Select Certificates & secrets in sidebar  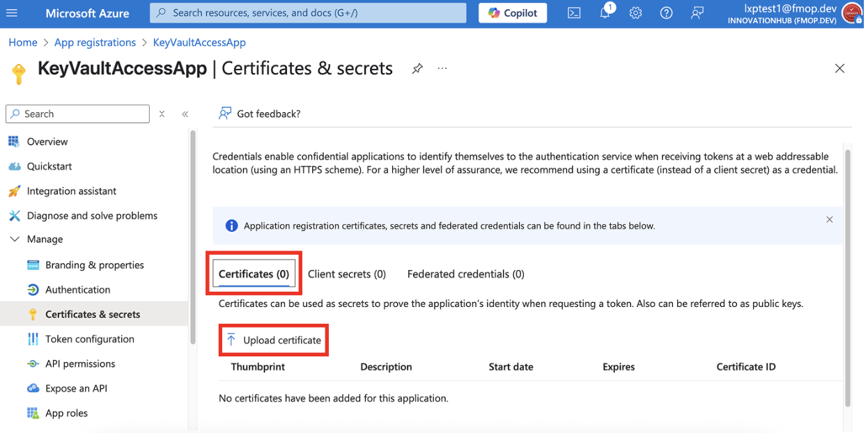[94, 314]
